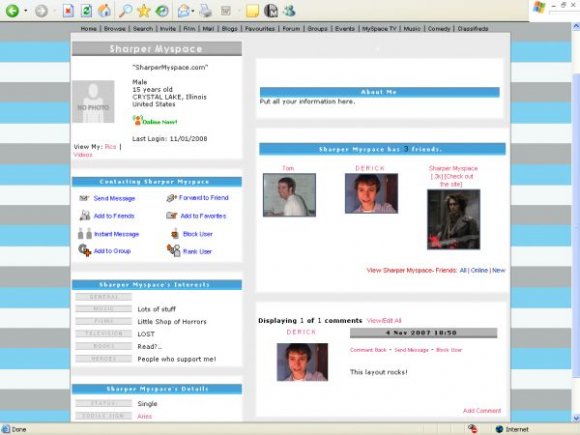Click the Rank User link
580x435 pixels.
[198, 251]
